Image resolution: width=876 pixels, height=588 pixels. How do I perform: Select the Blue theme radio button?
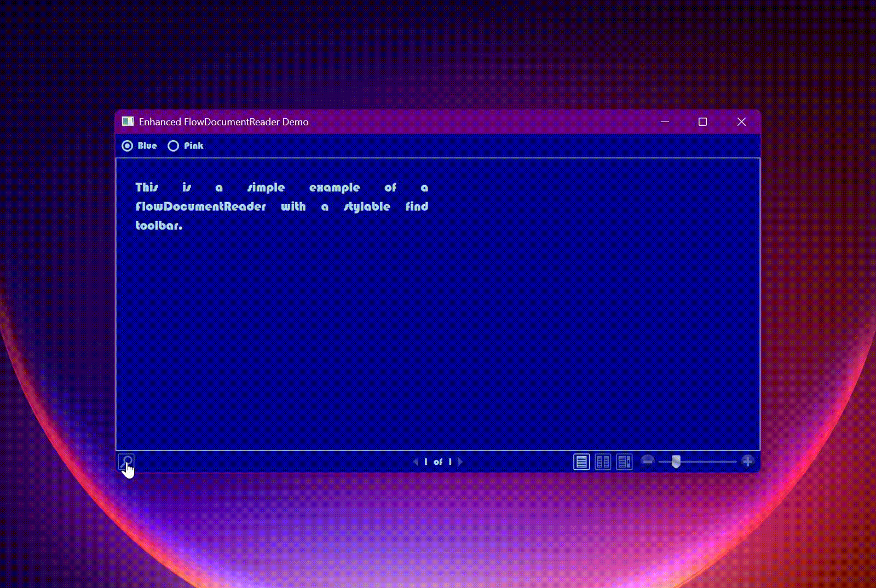139,146
